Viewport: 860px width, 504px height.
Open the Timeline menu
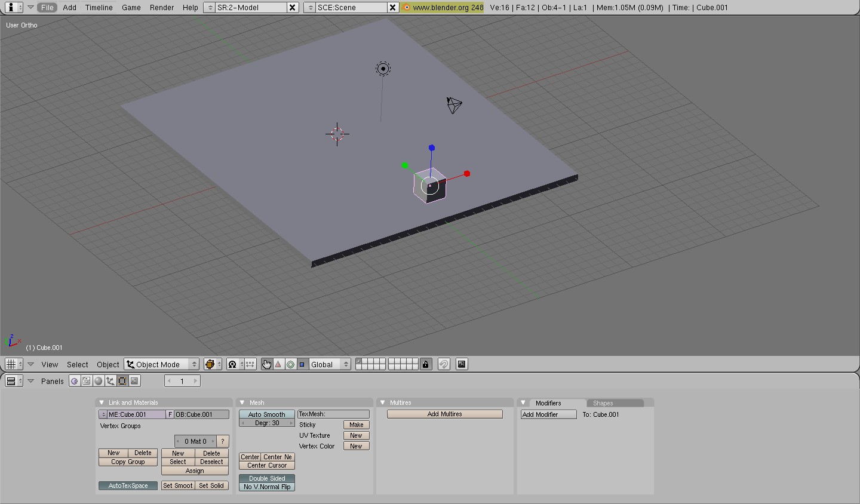99,7
